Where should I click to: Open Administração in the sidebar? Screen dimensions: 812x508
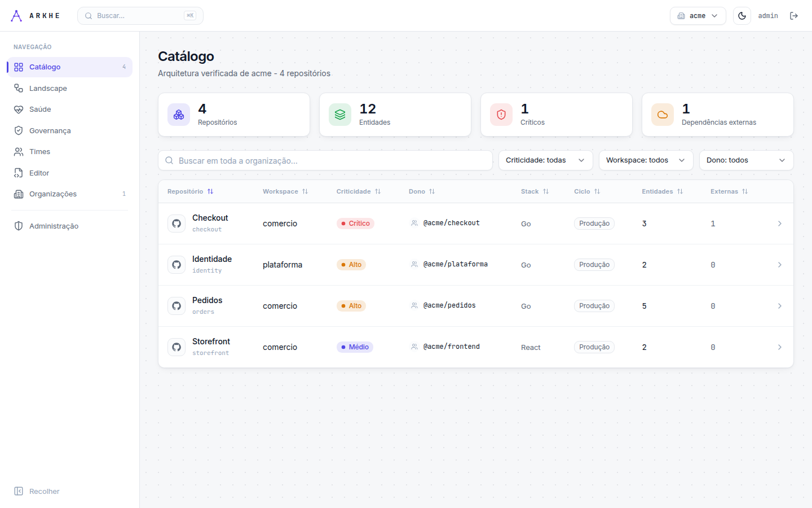70,226
